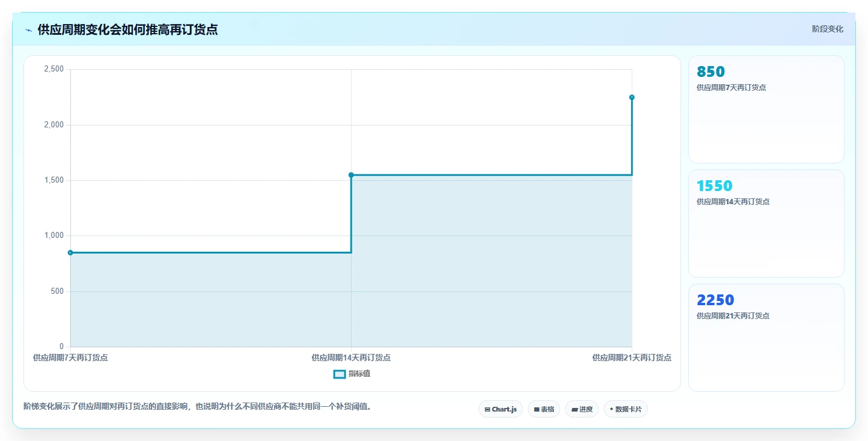Select the 850 value card

tap(766, 109)
